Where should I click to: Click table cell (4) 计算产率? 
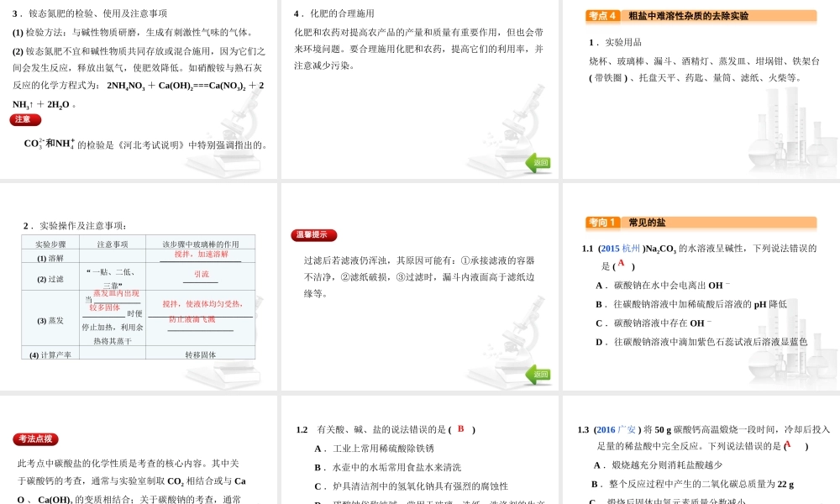click(x=50, y=354)
